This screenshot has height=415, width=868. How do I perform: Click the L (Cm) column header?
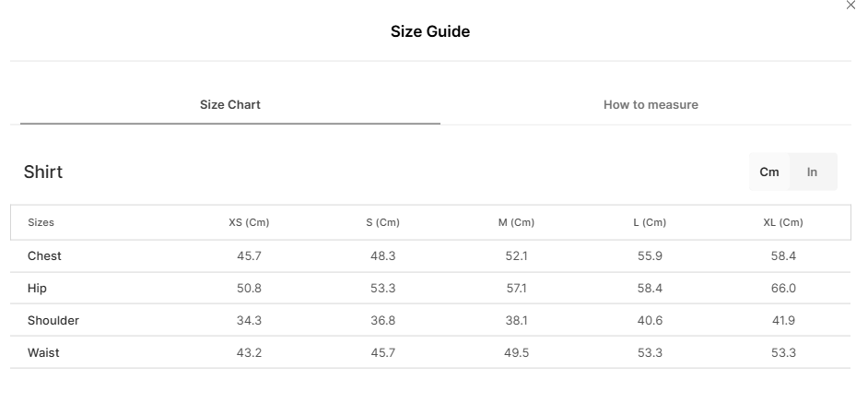pos(650,222)
